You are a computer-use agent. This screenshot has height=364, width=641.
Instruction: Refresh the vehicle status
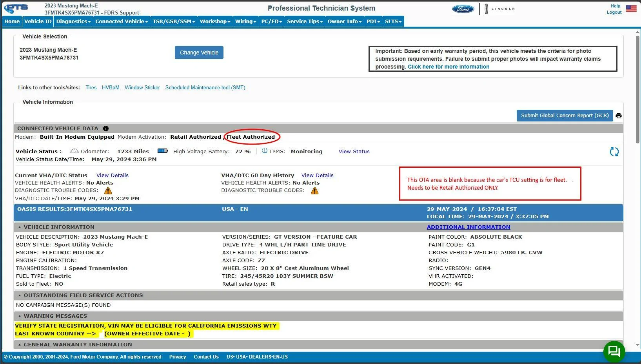click(614, 152)
